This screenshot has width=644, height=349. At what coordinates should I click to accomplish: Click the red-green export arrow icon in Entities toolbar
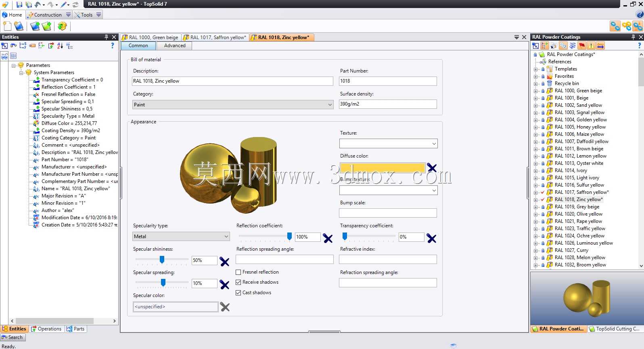51,46
